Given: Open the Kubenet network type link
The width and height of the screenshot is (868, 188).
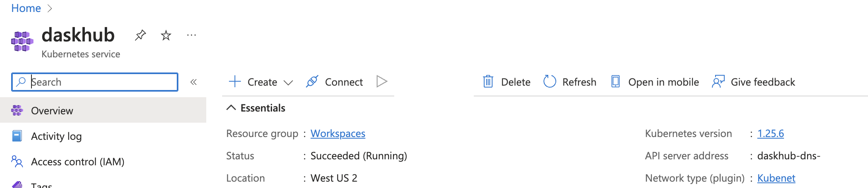Looking at the screenshot, I should click(x=776, y=178).
